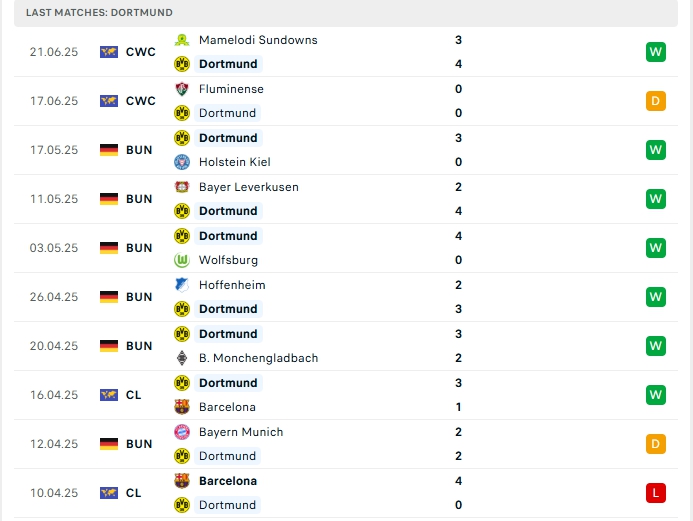Click the Holstein Kiel club crest

[182, 162]
